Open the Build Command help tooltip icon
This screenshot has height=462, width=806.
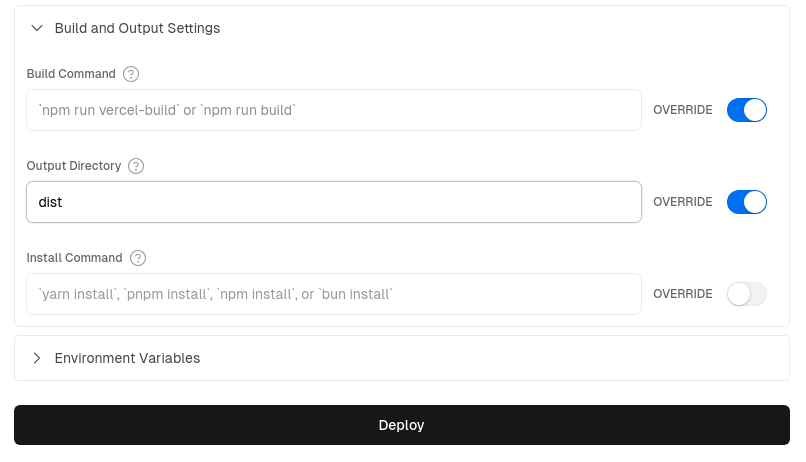pos(131,74)
